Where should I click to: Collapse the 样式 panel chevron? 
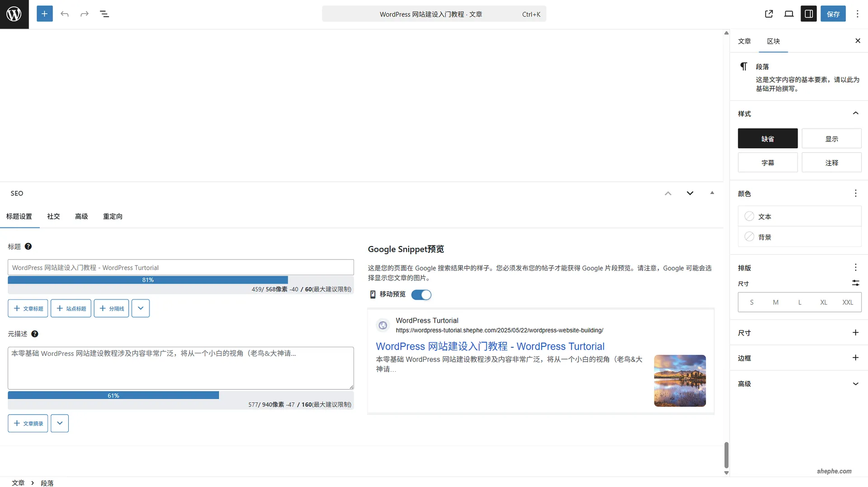pos(855,113)
